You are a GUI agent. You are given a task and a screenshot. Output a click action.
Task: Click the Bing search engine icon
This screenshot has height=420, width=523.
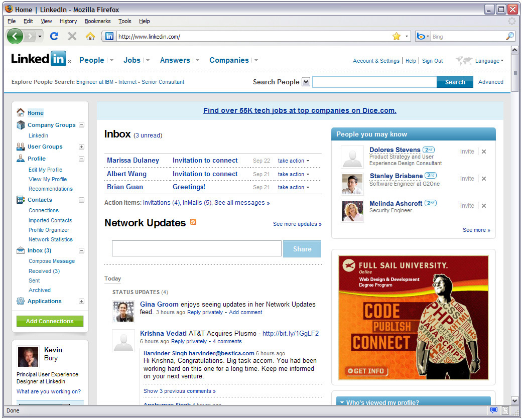pyautogui.click(x=421, y=36)
